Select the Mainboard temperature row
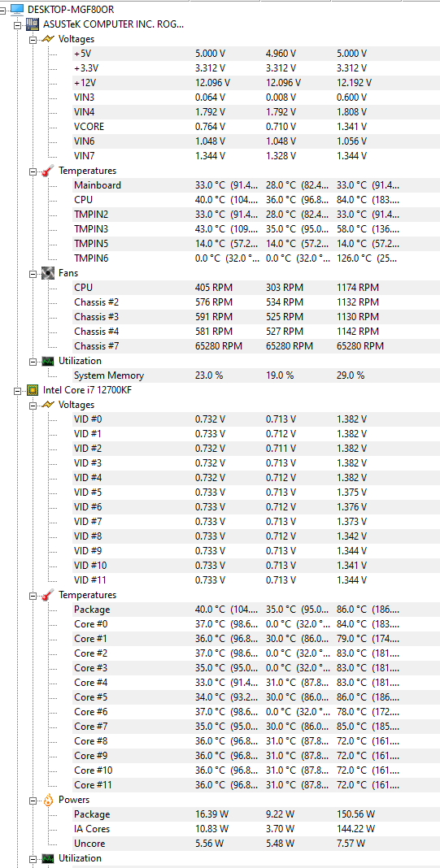 tap(255, 185)
